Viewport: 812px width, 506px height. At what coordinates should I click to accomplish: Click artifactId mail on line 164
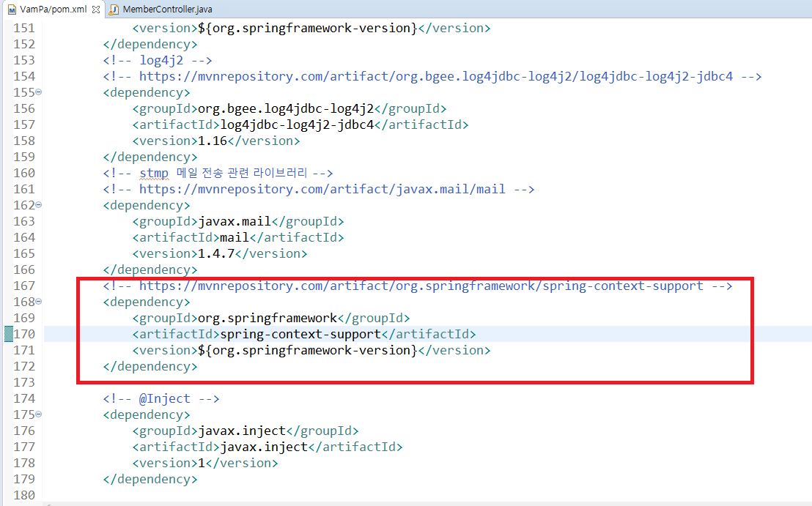coord(235,237)
